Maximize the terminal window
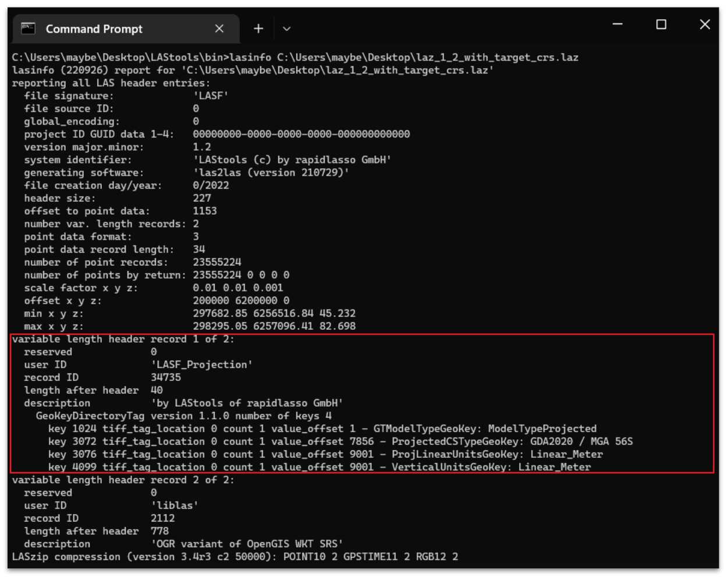 pos(661,24)
